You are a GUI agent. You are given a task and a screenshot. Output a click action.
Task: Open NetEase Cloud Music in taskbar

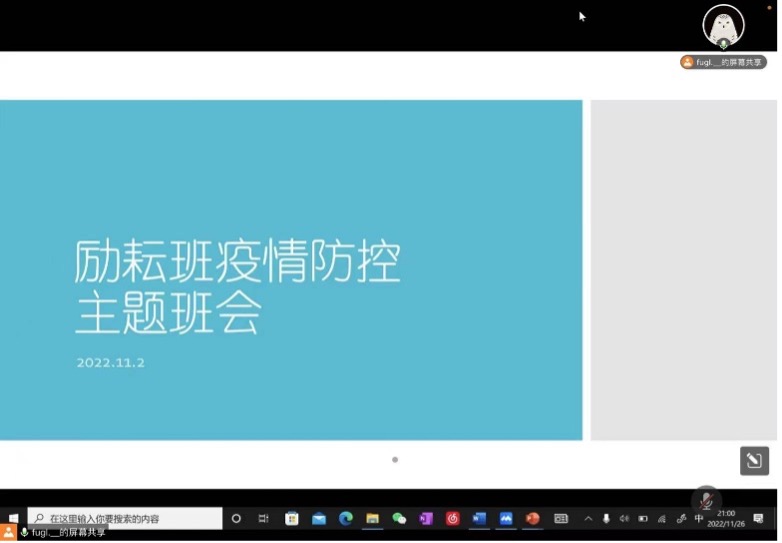(453, 519)
